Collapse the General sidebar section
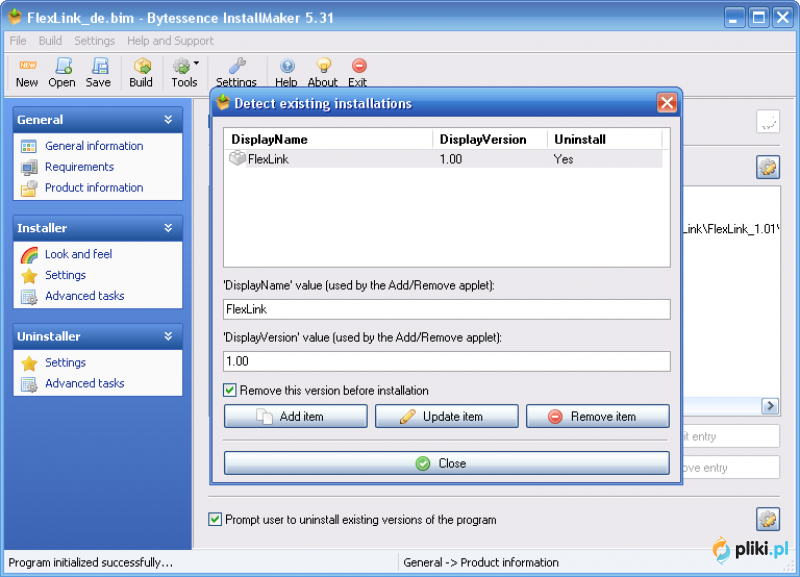The width and height of the screenshot is (800, 577). (168, 120)
